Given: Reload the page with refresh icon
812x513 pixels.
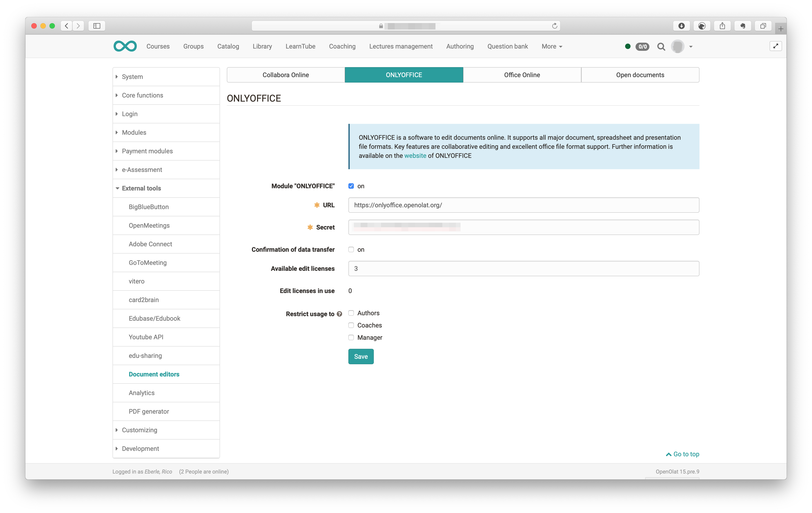Looking at the screenshot, I should point(554,26).
